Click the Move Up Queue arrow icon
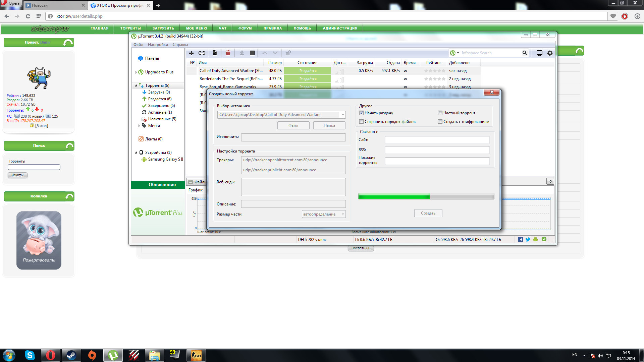The width and height of the screenshot is (644, 362). pos(265,53)
